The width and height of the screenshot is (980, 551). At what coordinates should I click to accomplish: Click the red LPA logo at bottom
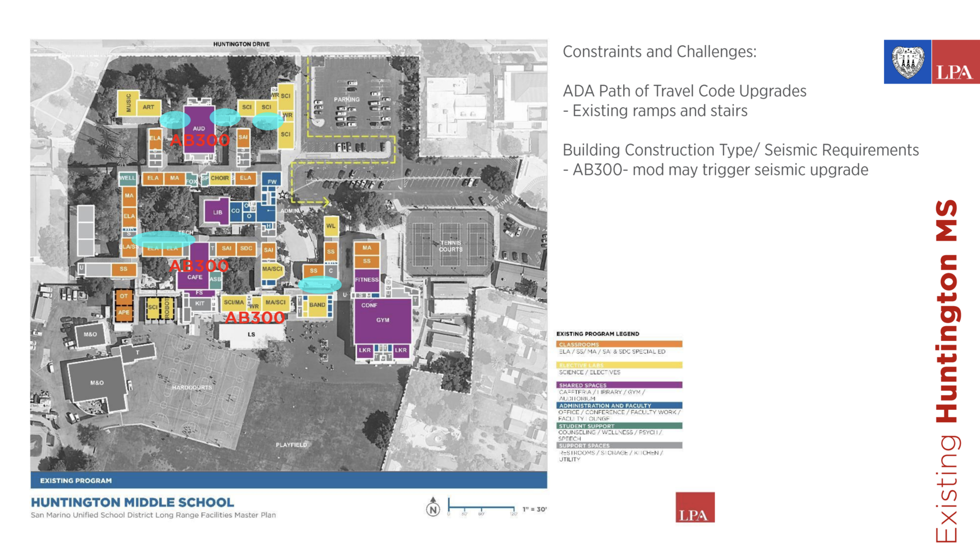(x=695, y=506)
